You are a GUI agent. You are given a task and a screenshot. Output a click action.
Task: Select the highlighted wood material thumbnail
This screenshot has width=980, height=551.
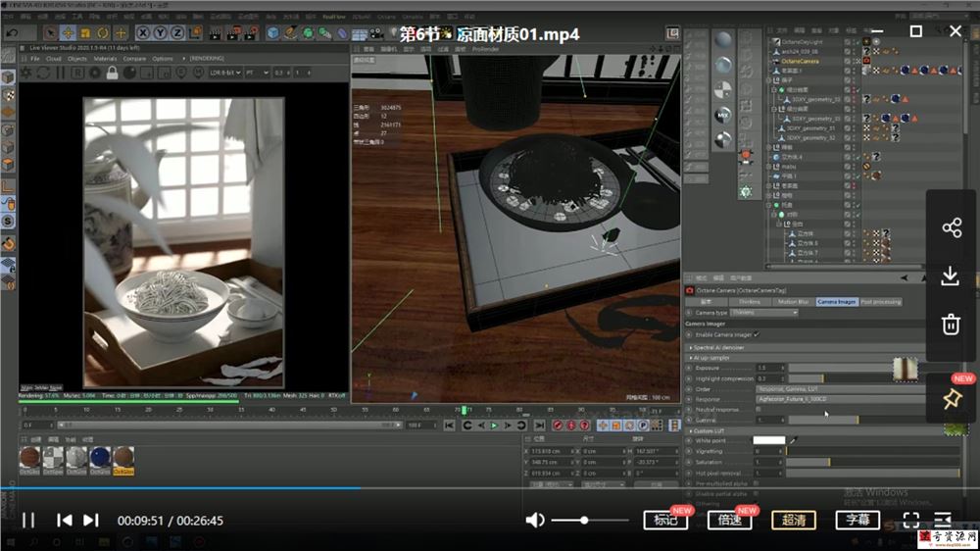click(123, 458)
